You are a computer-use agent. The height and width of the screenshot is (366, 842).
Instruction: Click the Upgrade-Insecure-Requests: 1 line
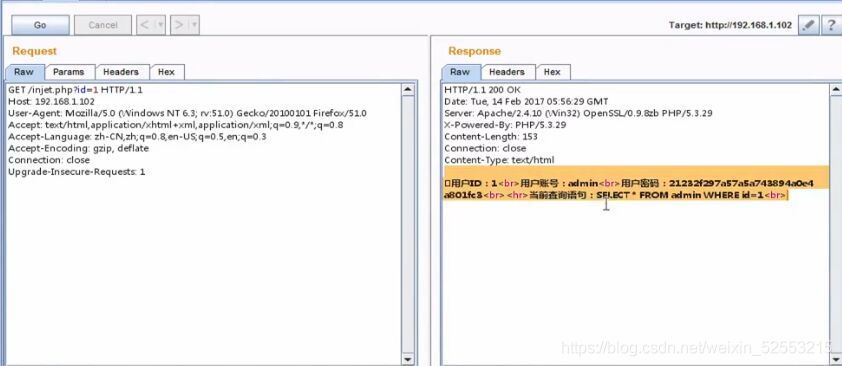76,172
